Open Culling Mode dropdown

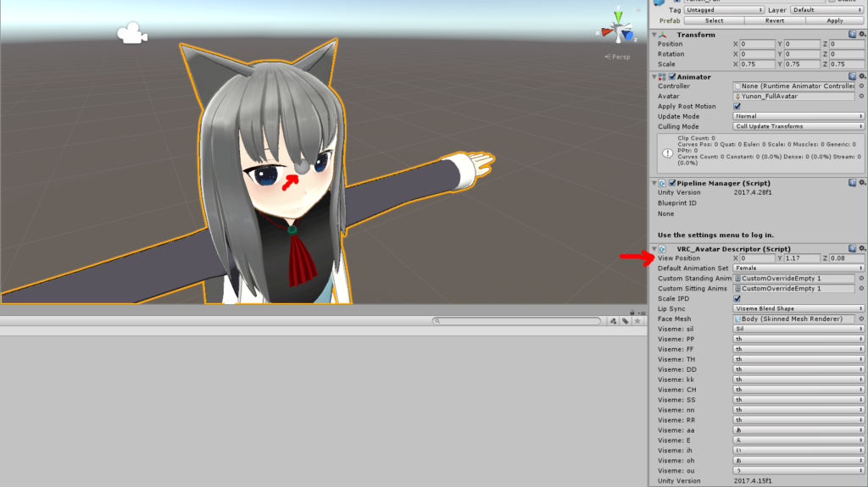pyautogui.click(x=798, y=126)
